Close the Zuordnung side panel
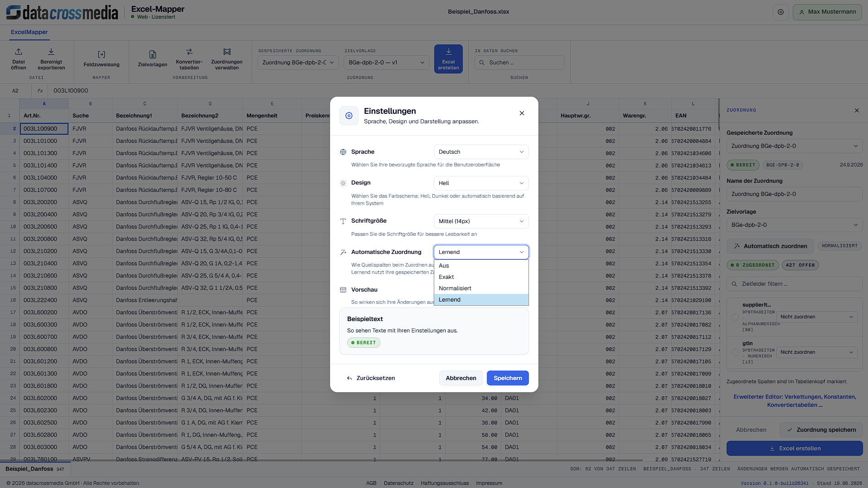 (x=857, y=110)
